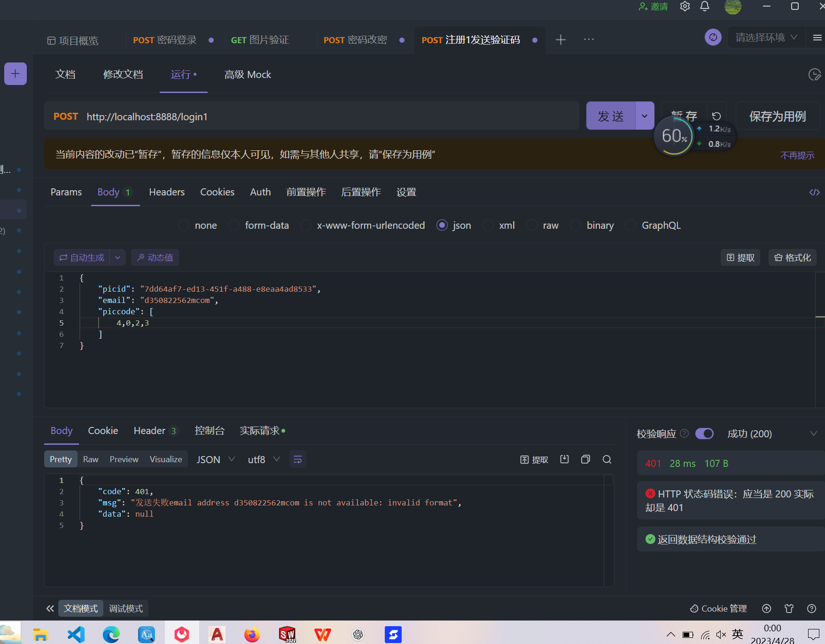
Task: Toggle the 校验响应 switch
Action: tap(704, 434)
